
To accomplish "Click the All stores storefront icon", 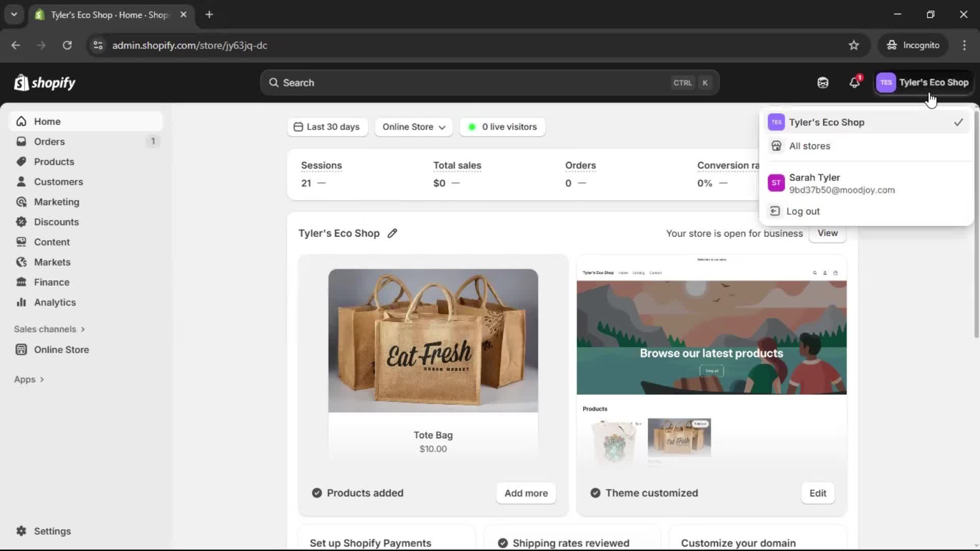I will tap(776, 146).
